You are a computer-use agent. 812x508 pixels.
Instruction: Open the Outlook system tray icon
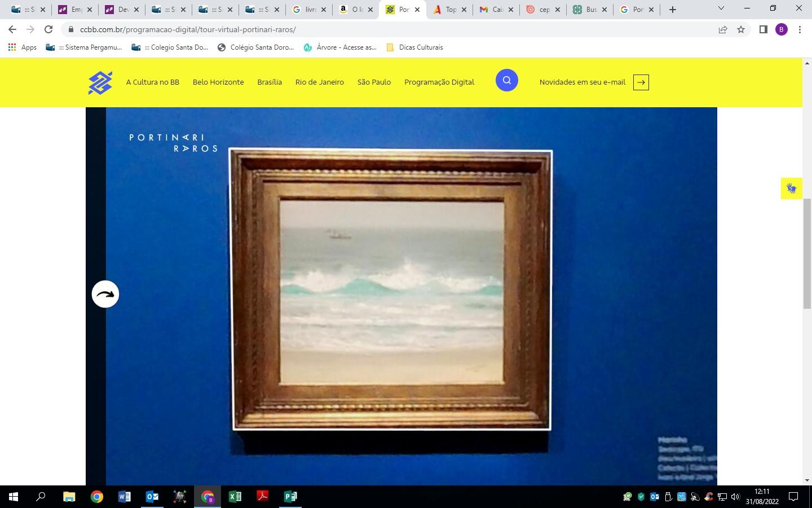pyautogui.click(x=655, y=497)
